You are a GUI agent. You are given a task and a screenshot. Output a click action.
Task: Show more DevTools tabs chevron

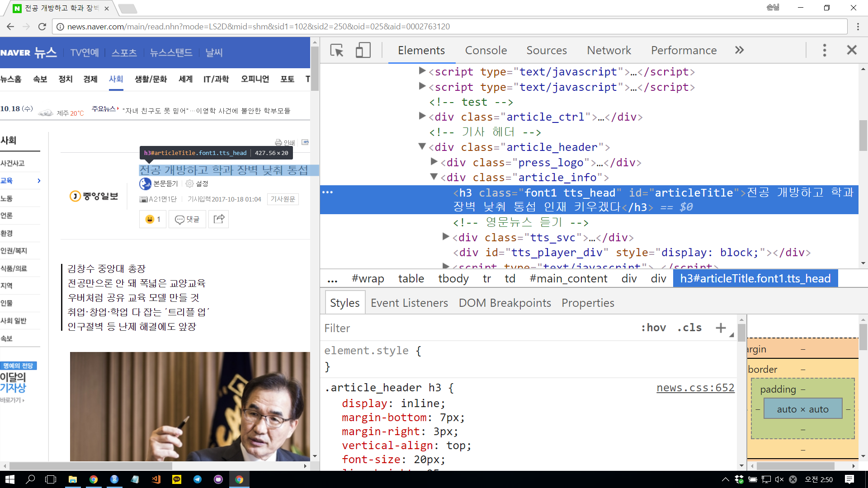[x=739, y=50]
